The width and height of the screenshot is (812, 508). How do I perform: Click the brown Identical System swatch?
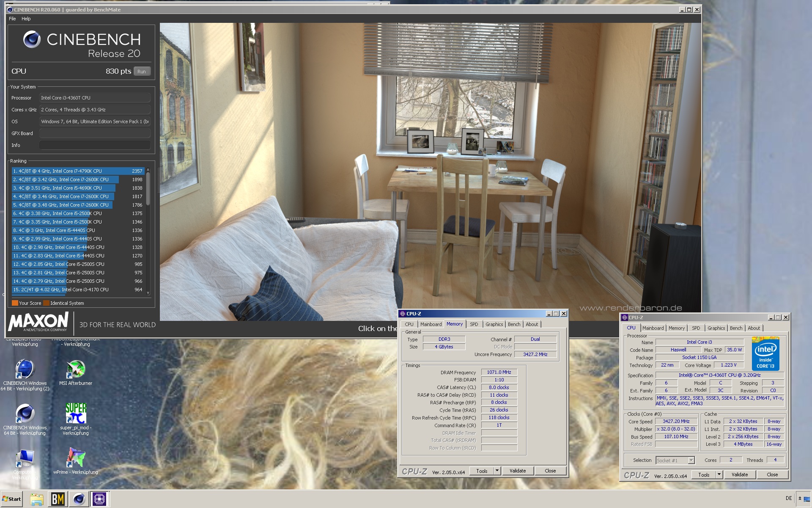(46, 303)
